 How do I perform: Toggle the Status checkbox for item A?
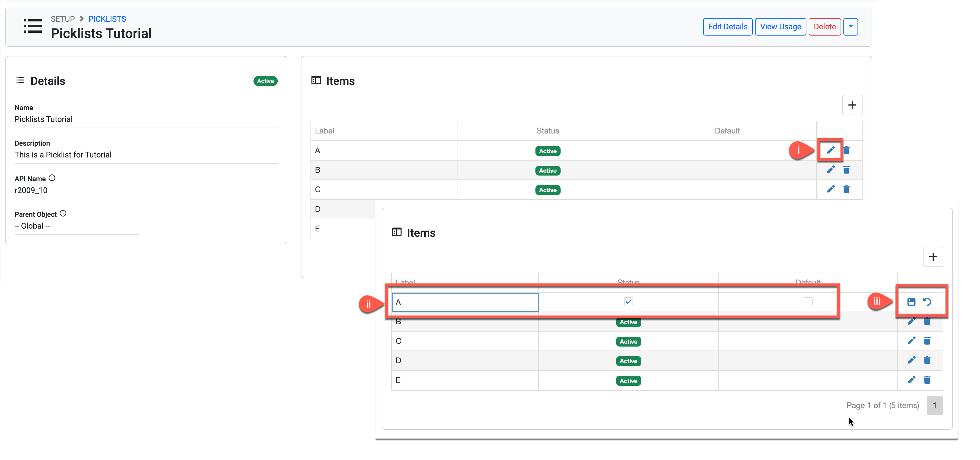[628, 302]
